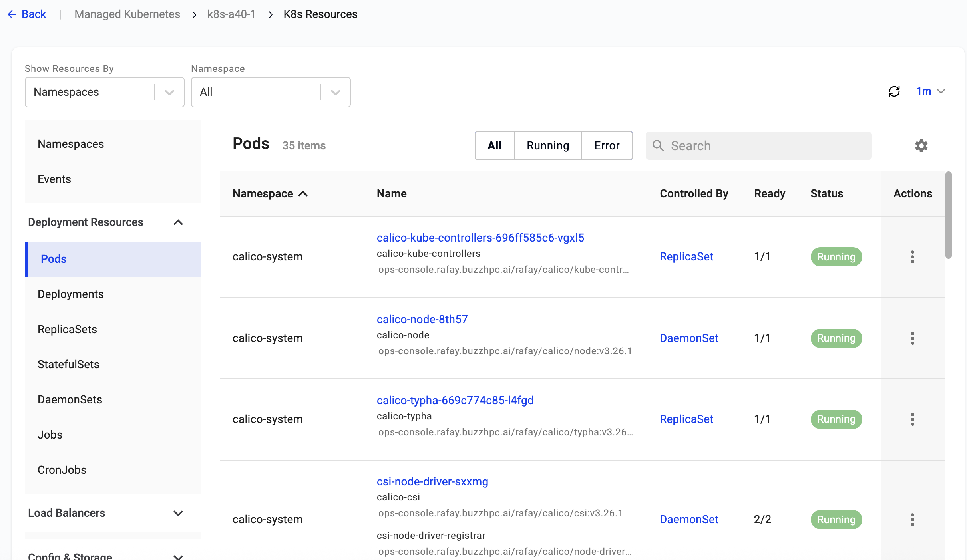Image resolution: width=967 pixels, height=560 pixels.
Task: Open the table settings gear icon
Action: [x=921, y=145]
